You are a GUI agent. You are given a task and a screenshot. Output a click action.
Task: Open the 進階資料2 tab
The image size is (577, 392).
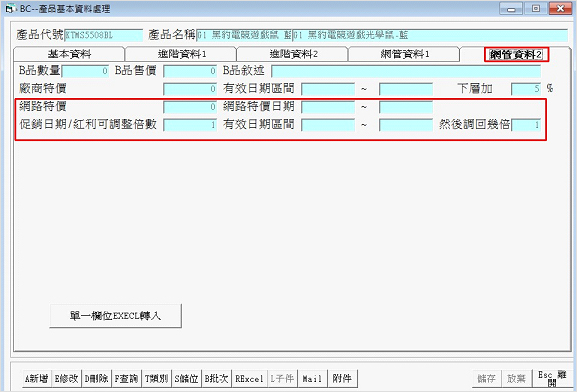coord(293,54)
